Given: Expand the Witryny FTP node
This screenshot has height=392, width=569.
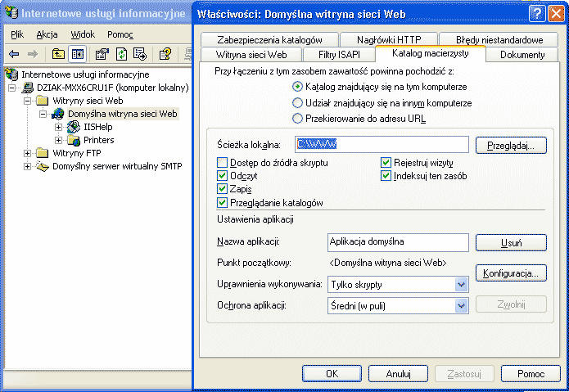Looking at the screenshot, I should [x=28, y=153].
